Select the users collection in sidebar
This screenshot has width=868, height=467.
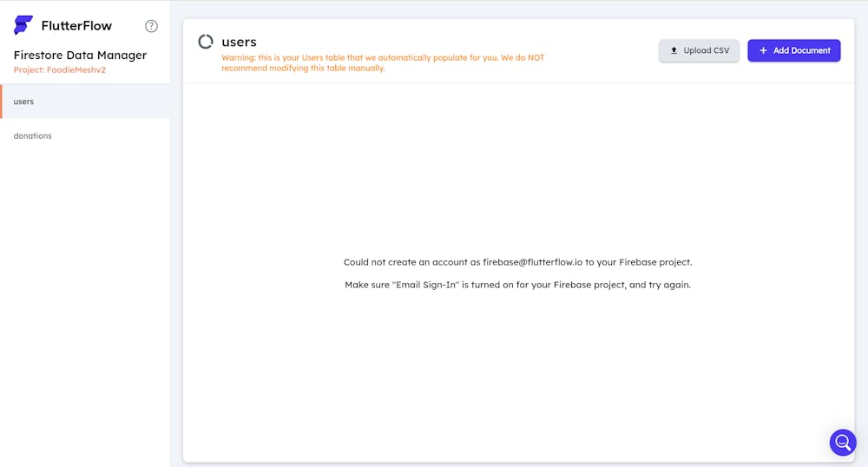tap(85, 102)
